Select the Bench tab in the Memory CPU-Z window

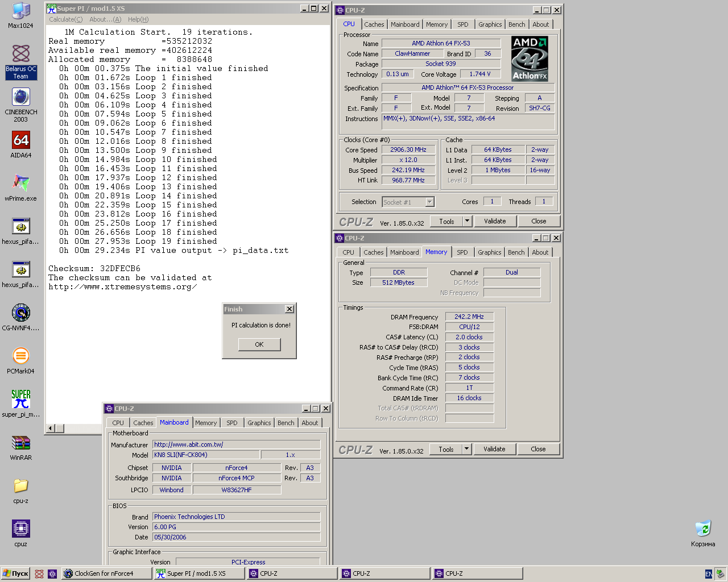pos(516,252)
